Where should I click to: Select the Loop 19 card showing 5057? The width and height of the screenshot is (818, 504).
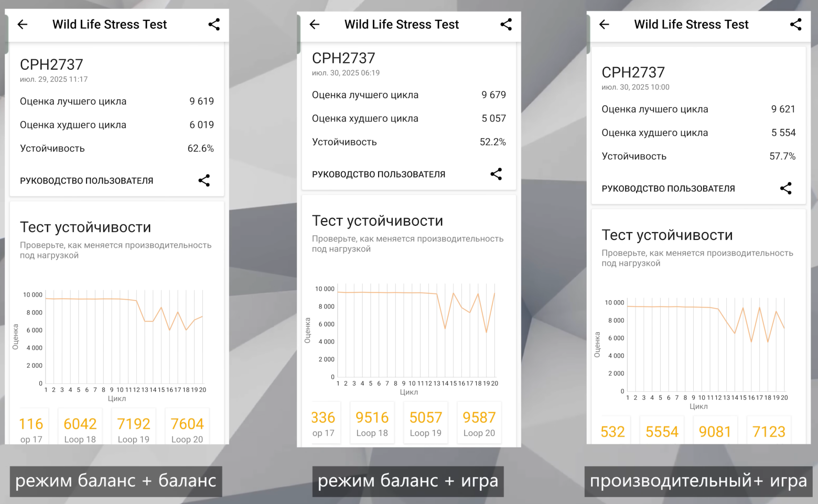[x=426, y=422]
